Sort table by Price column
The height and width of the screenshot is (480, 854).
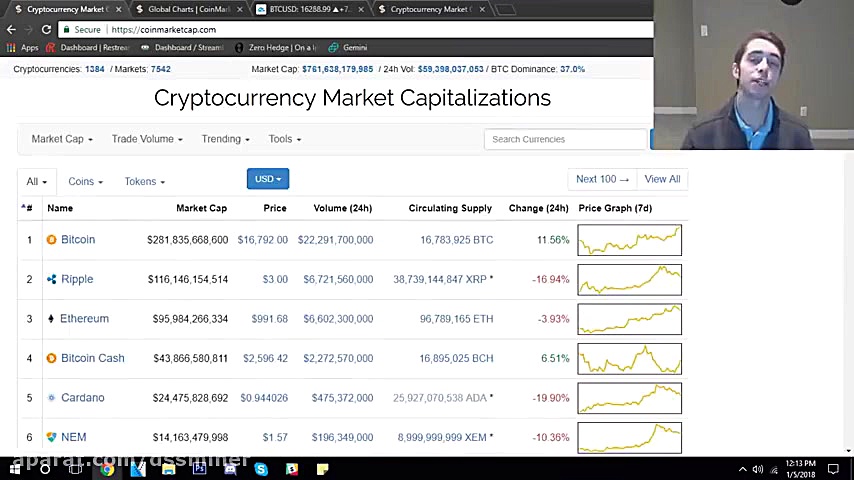coord(275,208)
